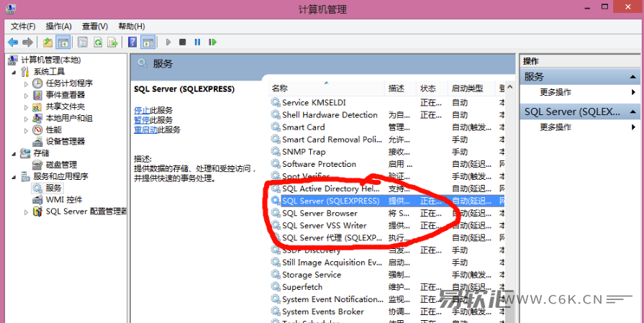Click the Restart Service toolbar icon
Viewport: 644px width, 323px height.
(x=212, y=42)
